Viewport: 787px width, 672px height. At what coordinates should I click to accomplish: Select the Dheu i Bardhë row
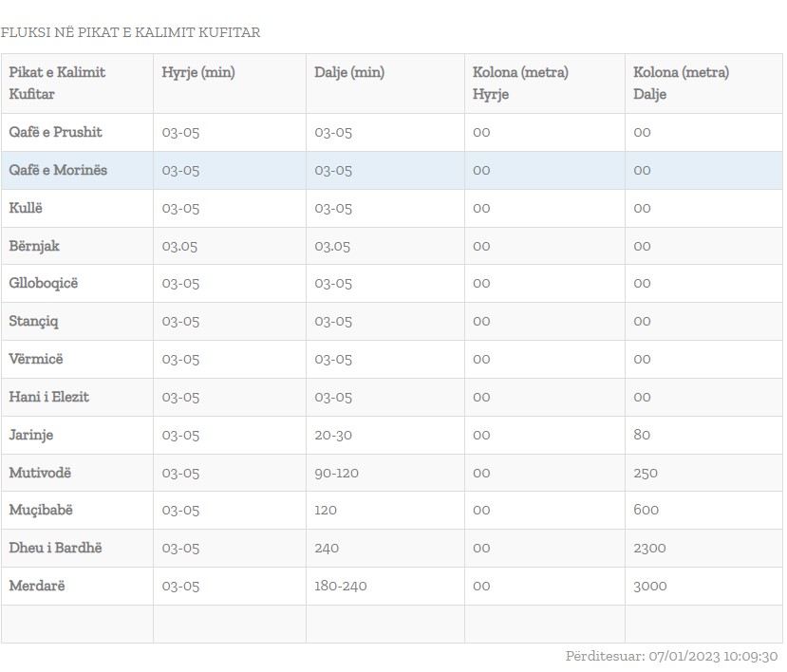(x=55, y=548)
